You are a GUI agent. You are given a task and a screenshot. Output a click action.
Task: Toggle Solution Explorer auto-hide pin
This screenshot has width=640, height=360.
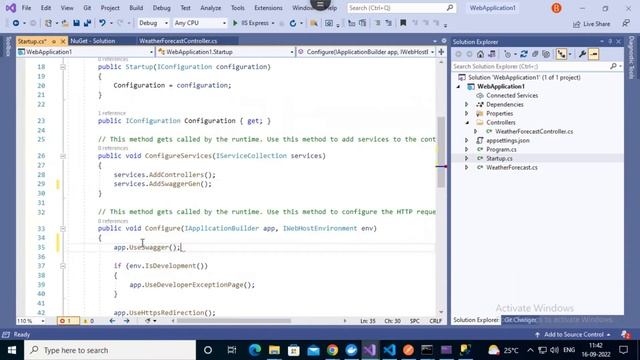(610, 42)
